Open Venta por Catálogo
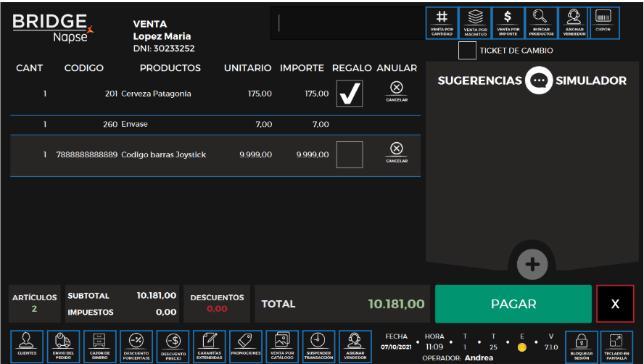644x364 pixels. pyautogui.click(x=282, y=347)
